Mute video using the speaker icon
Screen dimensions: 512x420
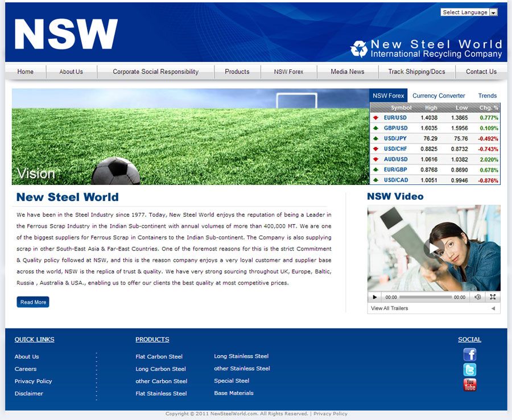click(x=477, y=297)
